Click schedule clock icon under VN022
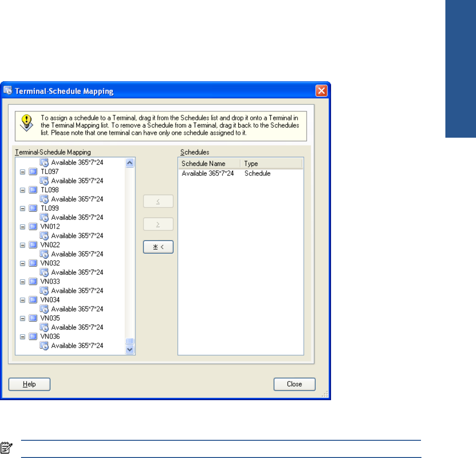This screenshot has height=458, width=476. (x=44, y=254)
